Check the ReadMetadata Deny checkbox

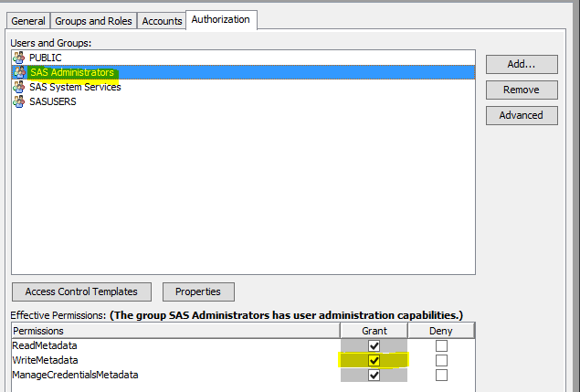[x=441, y=345]
